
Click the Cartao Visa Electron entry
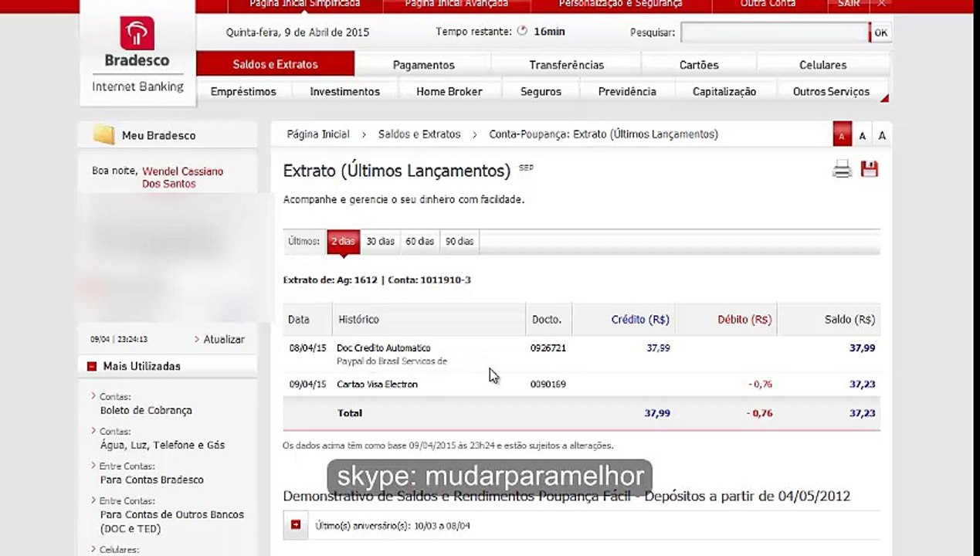377,385
